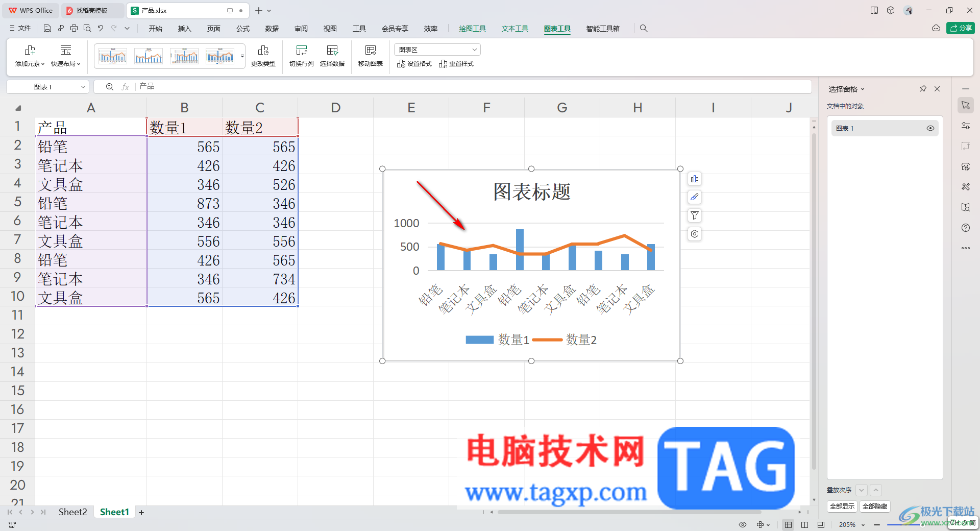Screen dimensions: 980x531
Task: Send object backward with down arrow
Action: [862, 490]
